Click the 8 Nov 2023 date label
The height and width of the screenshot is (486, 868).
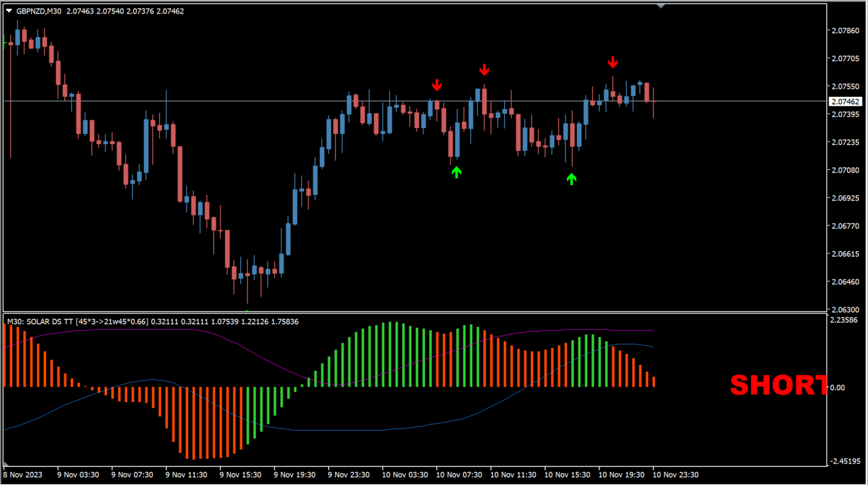[23, 474]
